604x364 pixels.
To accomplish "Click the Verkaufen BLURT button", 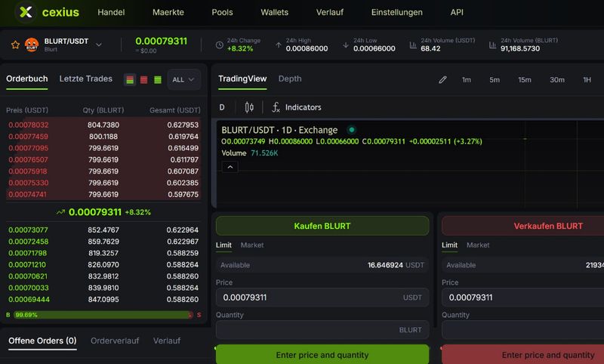I will [x=522, y=226].
